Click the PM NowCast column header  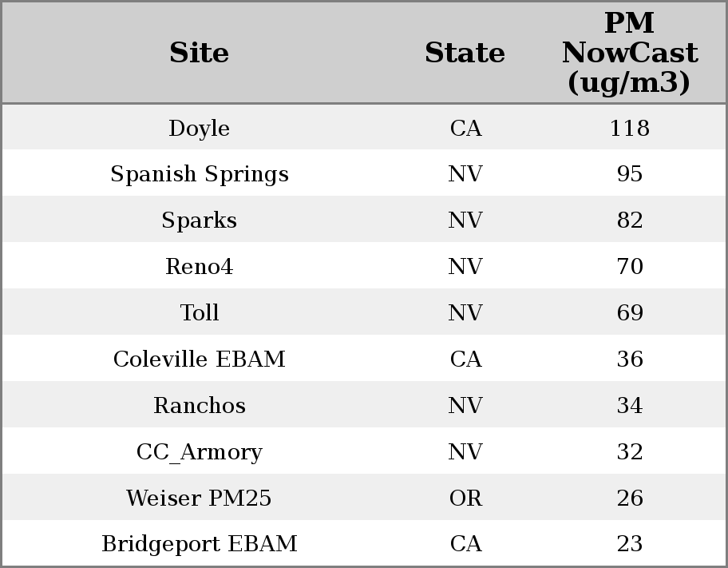[629, 54]
